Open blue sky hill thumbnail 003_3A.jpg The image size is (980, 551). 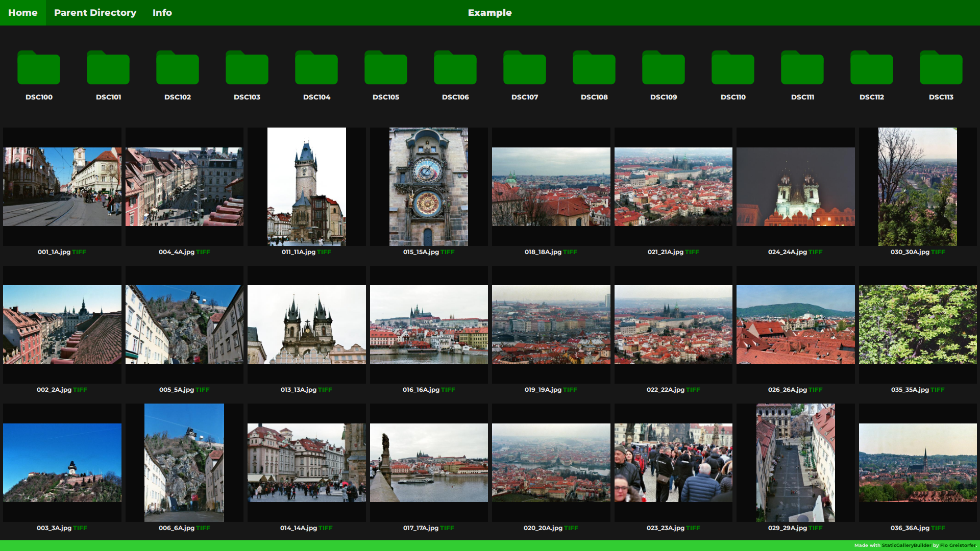(62, 463)
